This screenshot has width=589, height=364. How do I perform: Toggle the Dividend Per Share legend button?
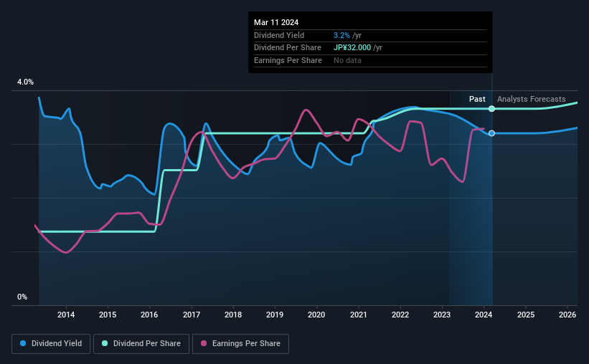[141, 344]
